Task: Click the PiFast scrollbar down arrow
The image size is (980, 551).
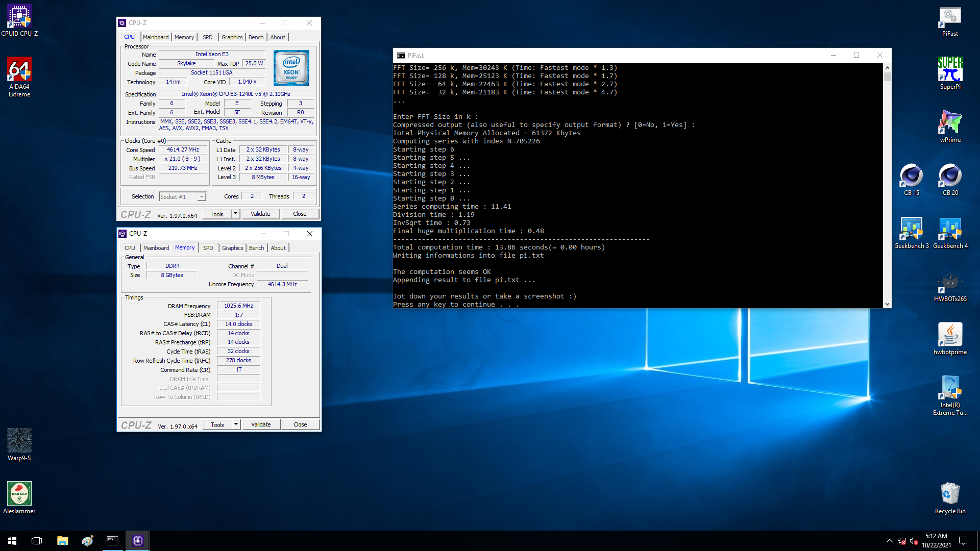Action: pos(887,304)
